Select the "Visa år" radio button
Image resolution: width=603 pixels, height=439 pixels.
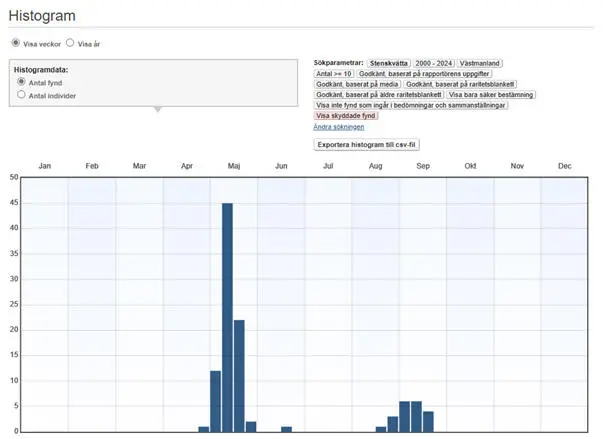70,43
